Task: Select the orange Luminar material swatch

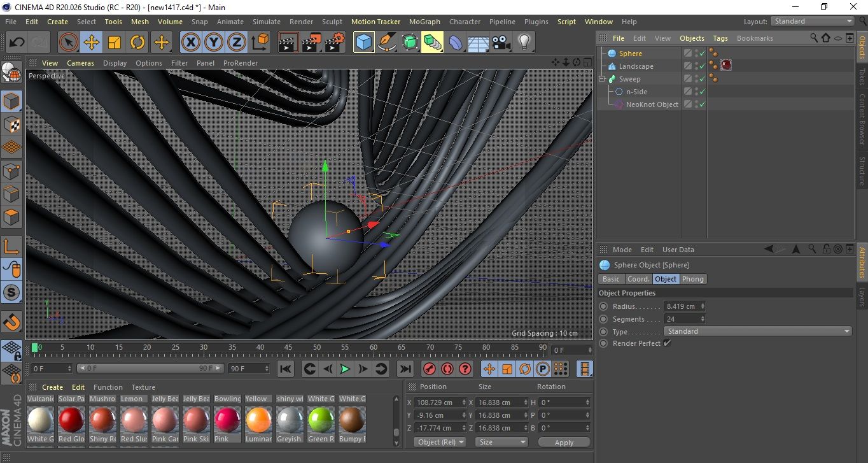Action: tap(259, 420)
